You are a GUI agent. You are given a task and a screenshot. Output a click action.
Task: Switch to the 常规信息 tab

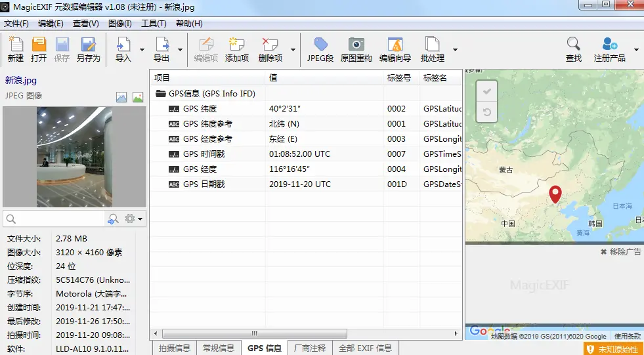pos(219,348)
